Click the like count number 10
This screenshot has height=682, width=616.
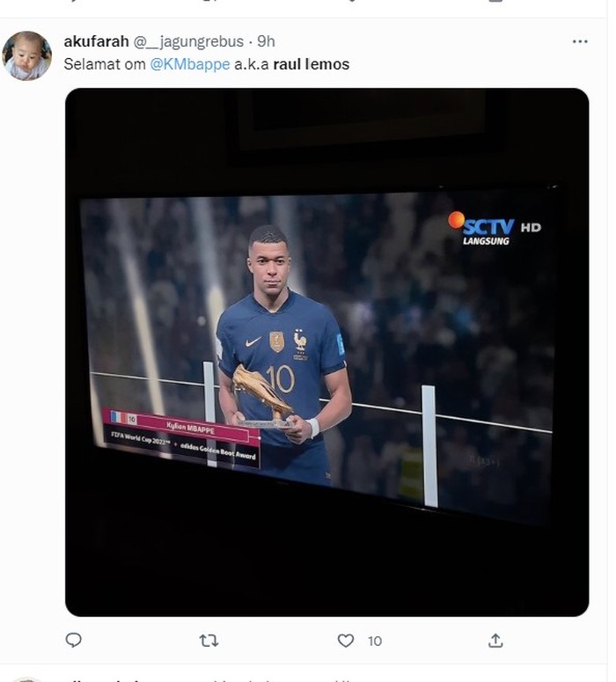375,642
